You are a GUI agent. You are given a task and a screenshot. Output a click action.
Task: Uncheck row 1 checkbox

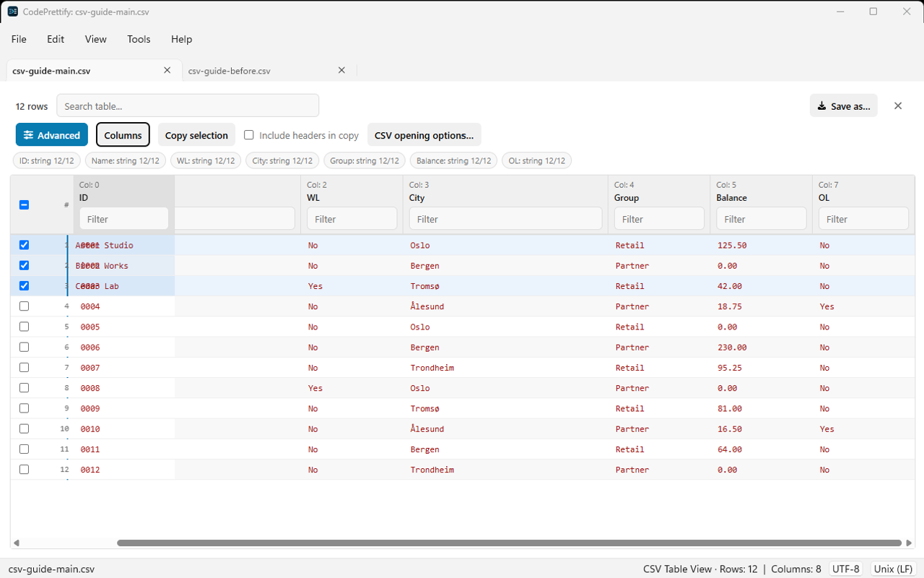tap(24, 245)
